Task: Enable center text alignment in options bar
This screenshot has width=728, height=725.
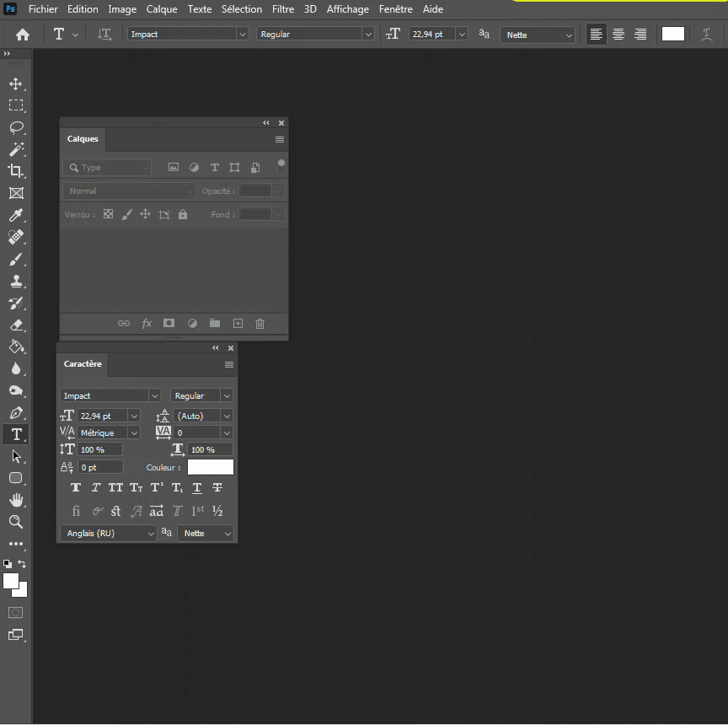Action: (x=618, y=35)
